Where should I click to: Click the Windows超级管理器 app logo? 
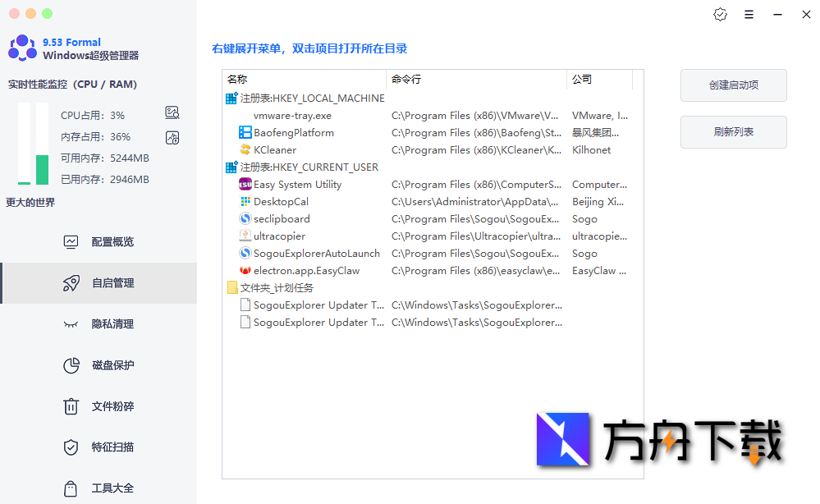[22, 48]
